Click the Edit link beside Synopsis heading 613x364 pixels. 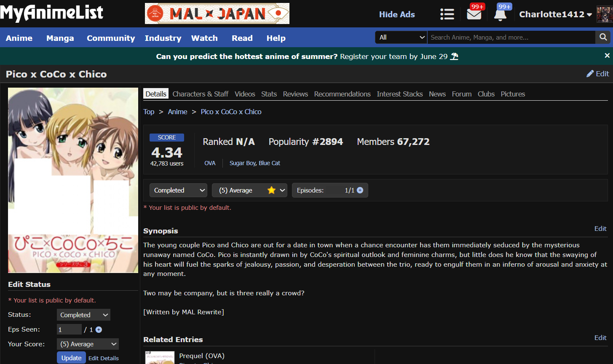[600, 229]
